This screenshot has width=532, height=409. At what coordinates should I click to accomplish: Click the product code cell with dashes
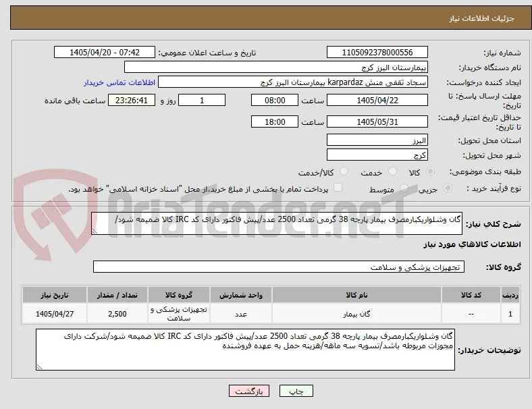[471, 314]
